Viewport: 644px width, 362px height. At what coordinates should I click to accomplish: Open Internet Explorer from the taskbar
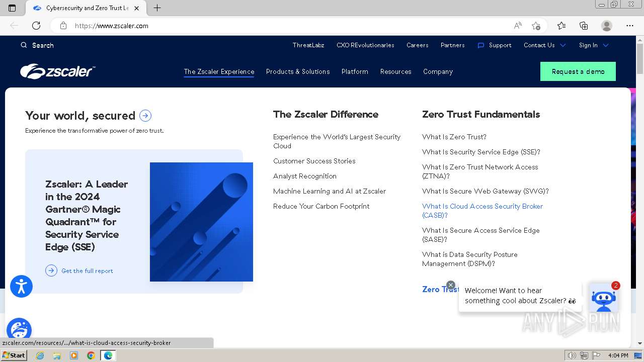40,355
